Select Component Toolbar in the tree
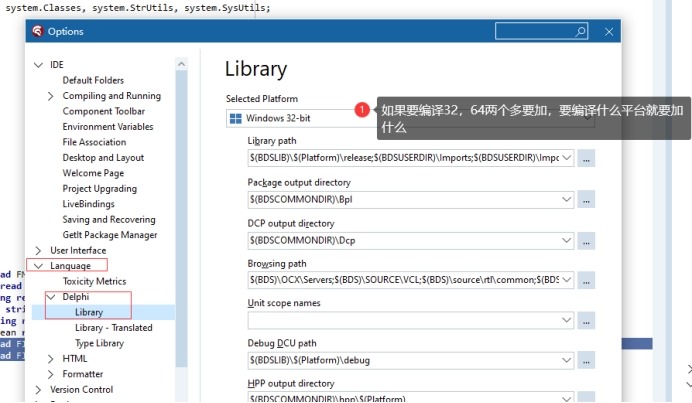692x403 pixels. pyautogui.click(x=104, y=111)
